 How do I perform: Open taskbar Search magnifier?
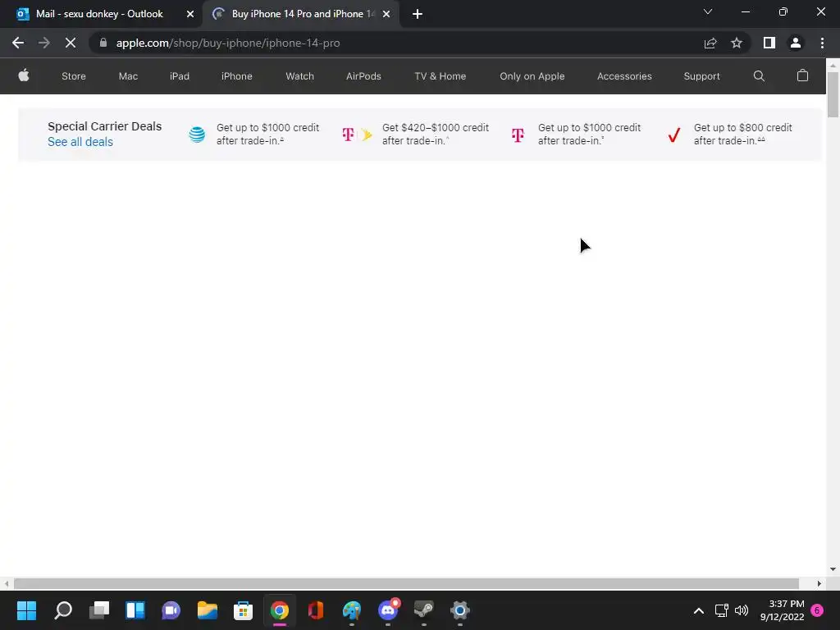[x=62, y=610]
